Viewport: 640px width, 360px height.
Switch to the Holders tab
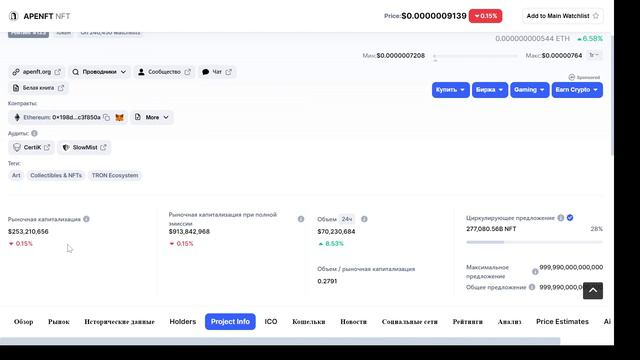[x=183, y=322]
